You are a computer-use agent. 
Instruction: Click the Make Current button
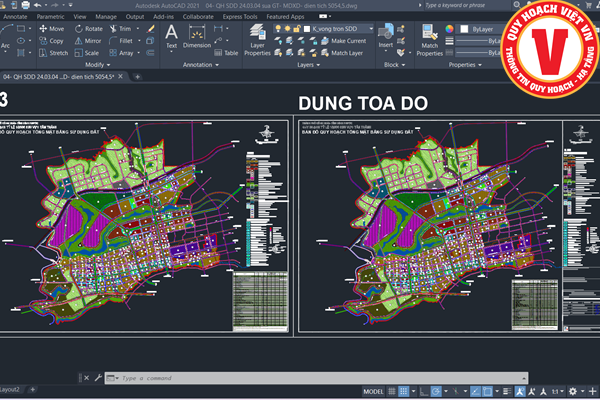(346, 41)
